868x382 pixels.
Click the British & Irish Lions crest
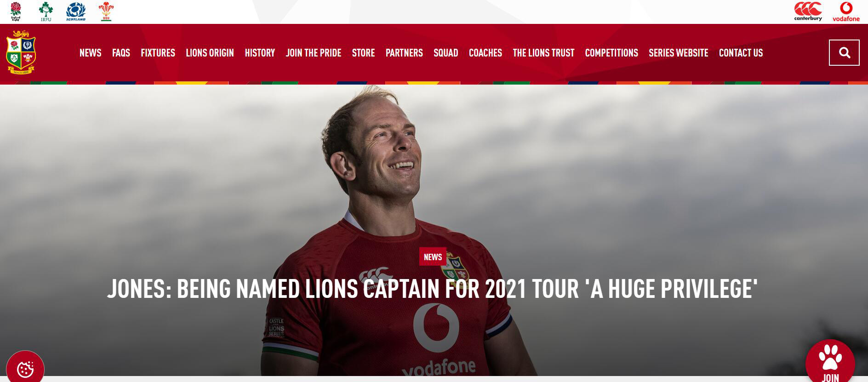21,52
